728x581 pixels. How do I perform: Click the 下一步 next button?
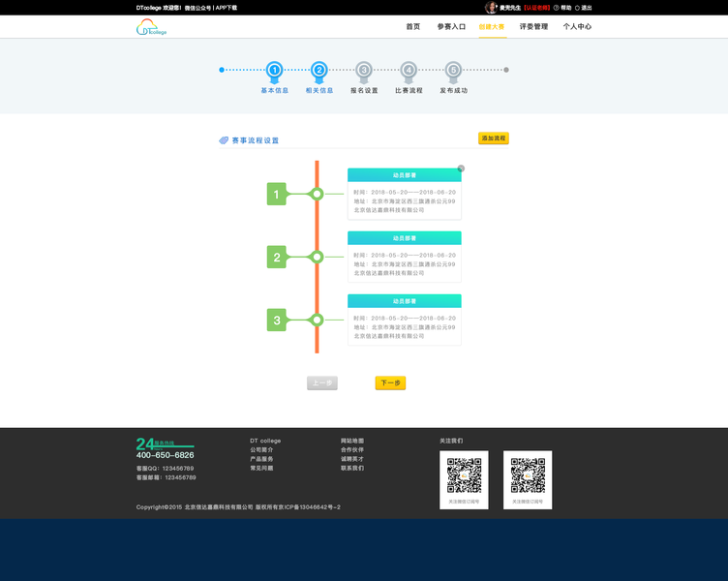point(390,383)
